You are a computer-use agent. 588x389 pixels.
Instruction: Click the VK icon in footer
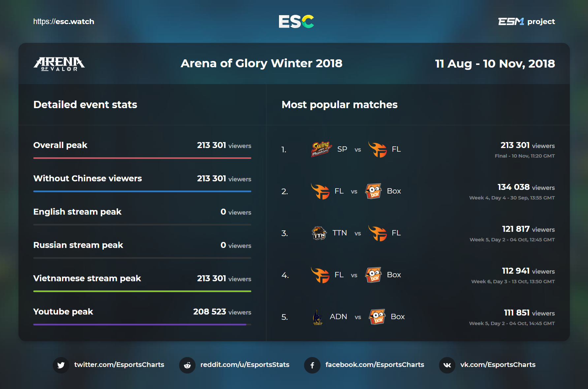pyautogui.click(x=447, y=365)
